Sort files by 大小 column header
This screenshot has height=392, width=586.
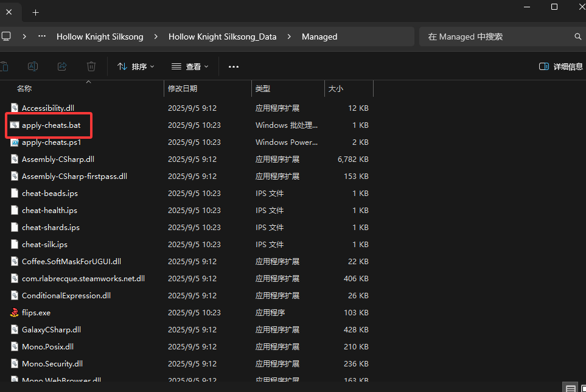point(336,88)
